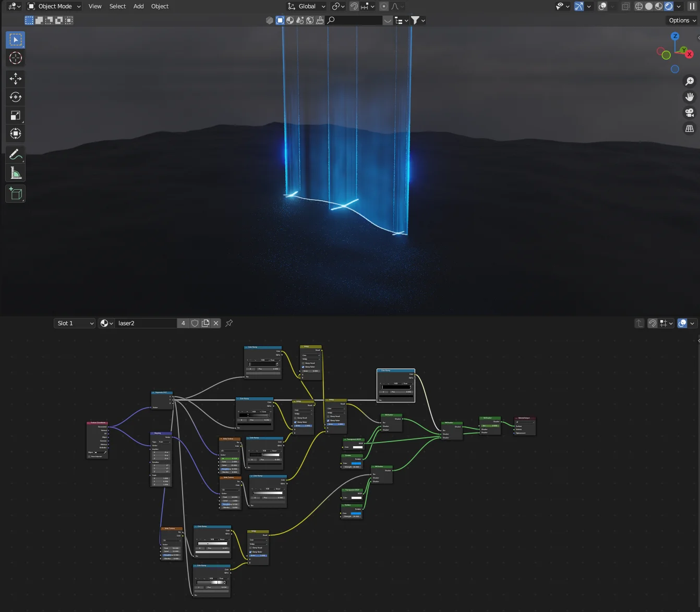This screenshot has height=612, width=700.
Task: Switch viewport to Material Preview shading
Action: click(x=658, y=6)
